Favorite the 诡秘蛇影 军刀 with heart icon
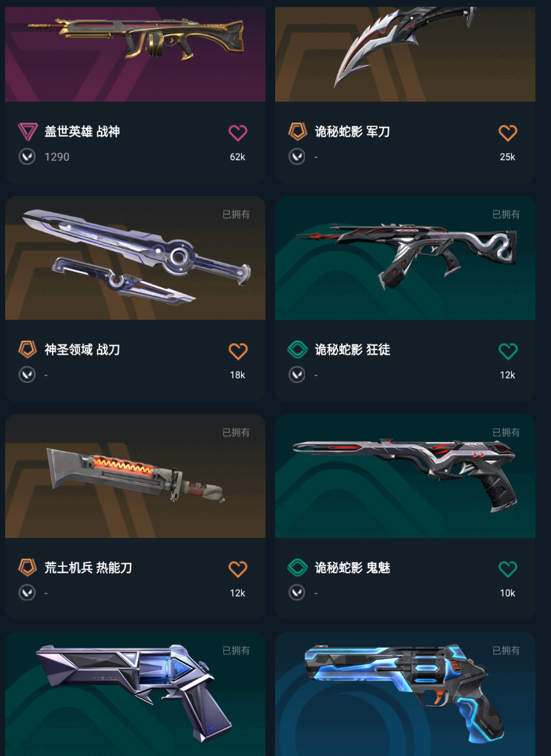 click(507, 133)
